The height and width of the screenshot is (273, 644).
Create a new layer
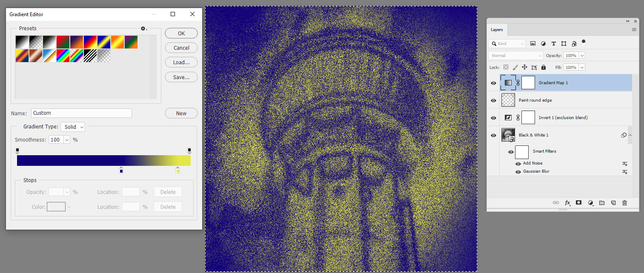613,203
